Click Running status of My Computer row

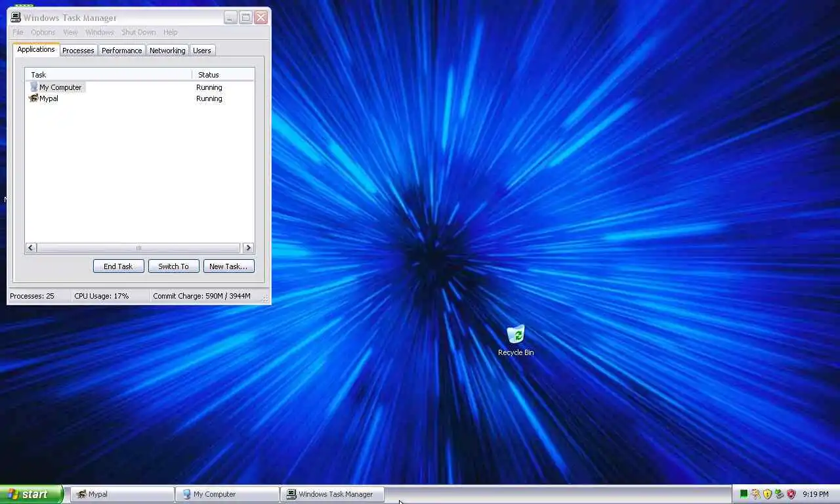209,87
